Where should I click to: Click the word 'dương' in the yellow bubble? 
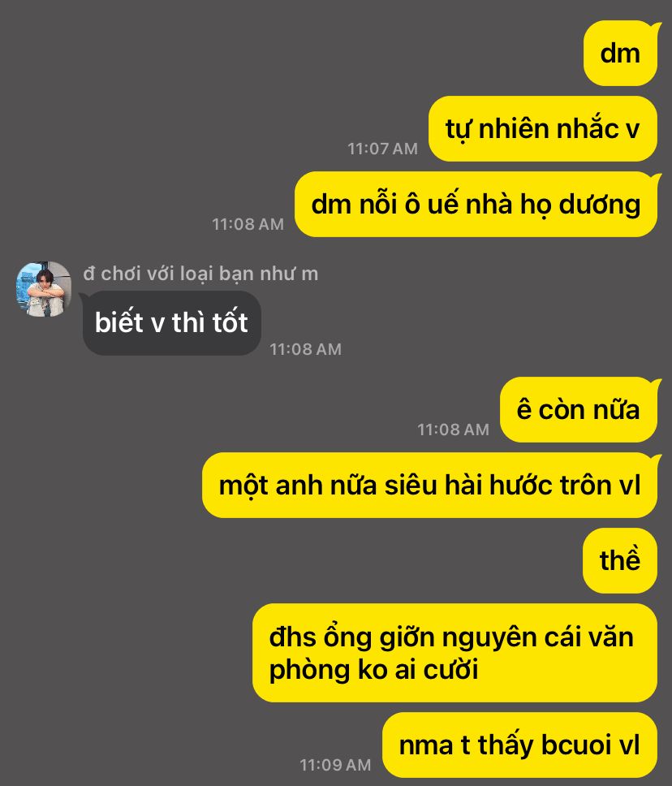pyautogui.click(x=599, y=205)
